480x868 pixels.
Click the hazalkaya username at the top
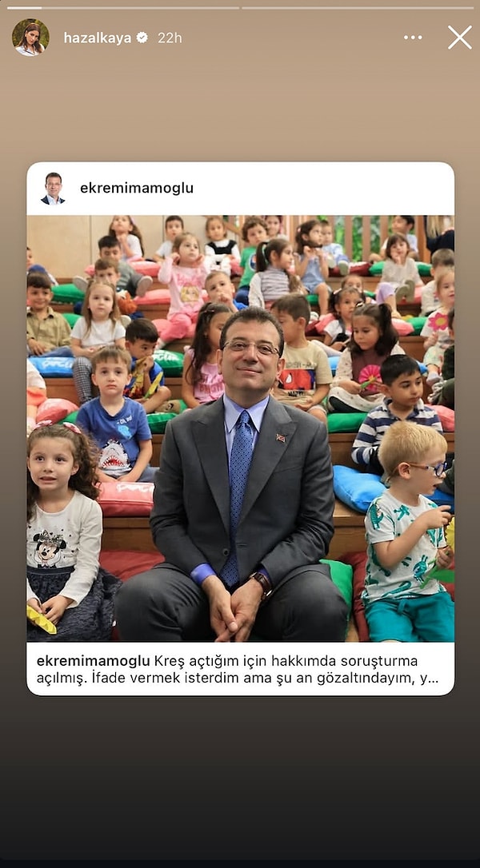98,38
